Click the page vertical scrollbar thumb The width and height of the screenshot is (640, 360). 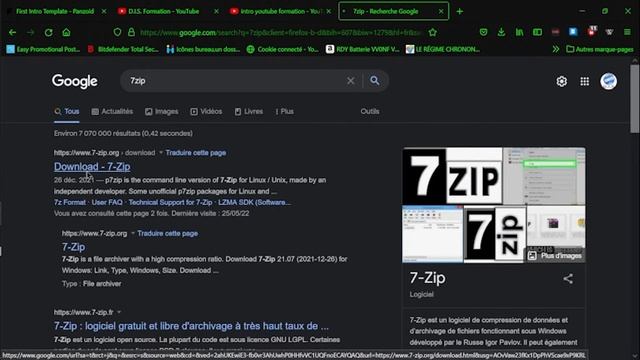(634, 98)
